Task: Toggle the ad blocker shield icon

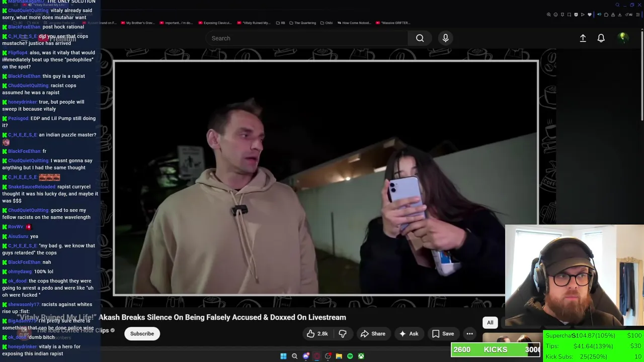Action: click(576, 15)
